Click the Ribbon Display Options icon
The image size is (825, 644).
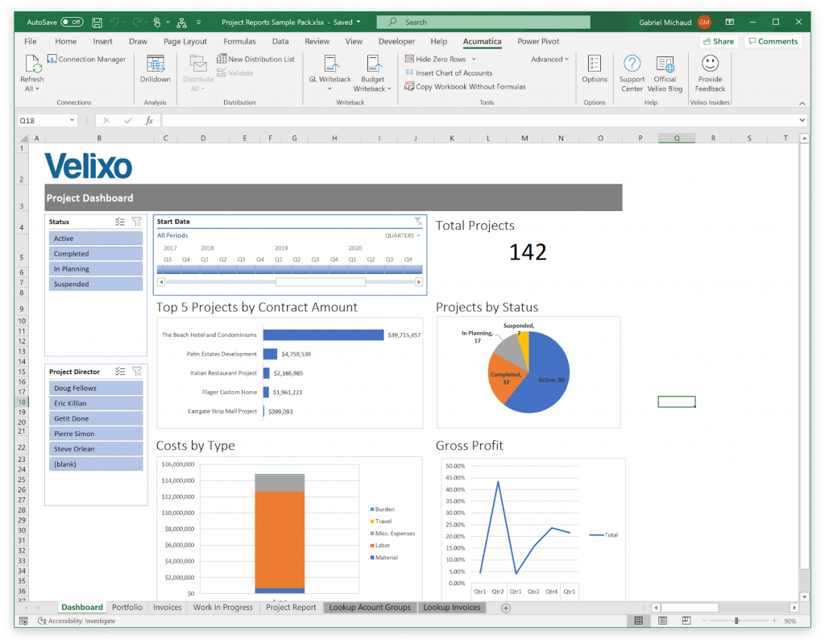coord(730,22)
